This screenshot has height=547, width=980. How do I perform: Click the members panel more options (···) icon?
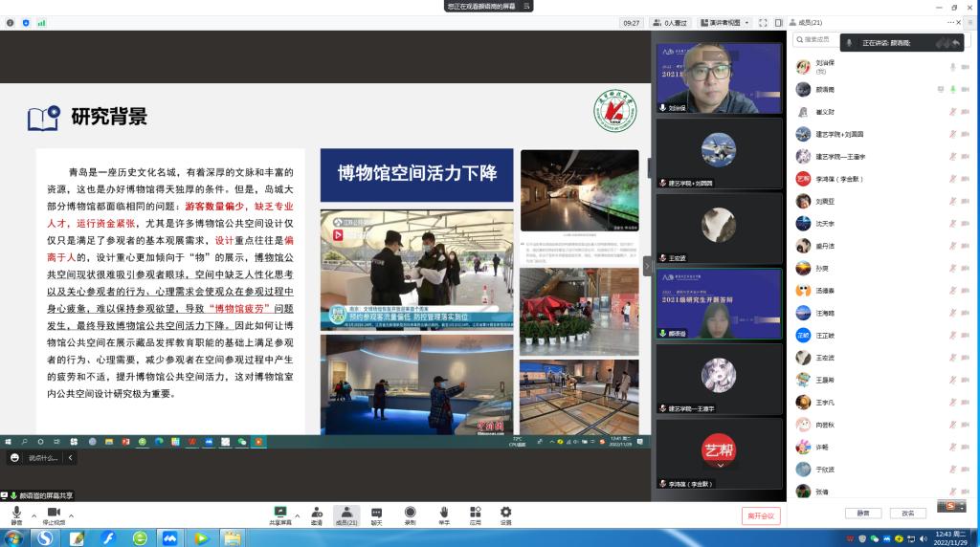(x=950, y=23)
